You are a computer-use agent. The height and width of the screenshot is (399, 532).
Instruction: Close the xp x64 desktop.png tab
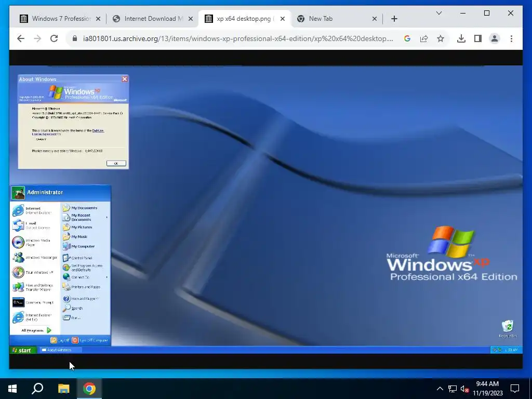point(282,19)
